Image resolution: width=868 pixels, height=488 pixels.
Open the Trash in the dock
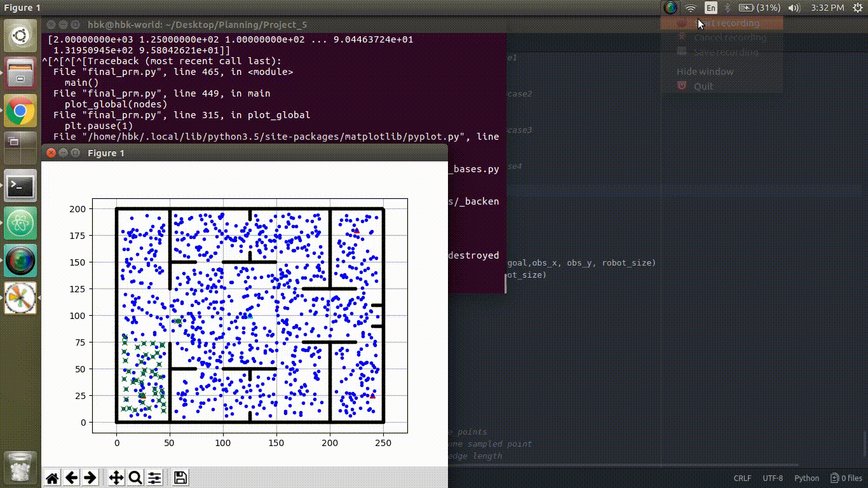[20, 468]
